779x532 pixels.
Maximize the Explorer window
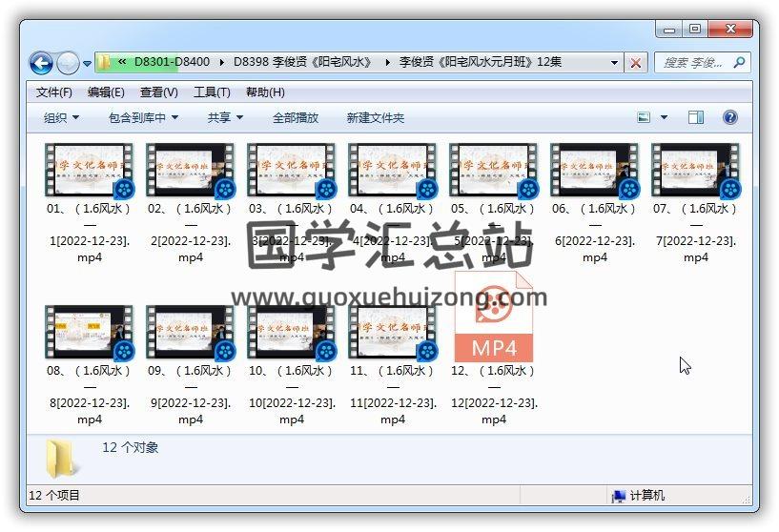coord(695,29)
